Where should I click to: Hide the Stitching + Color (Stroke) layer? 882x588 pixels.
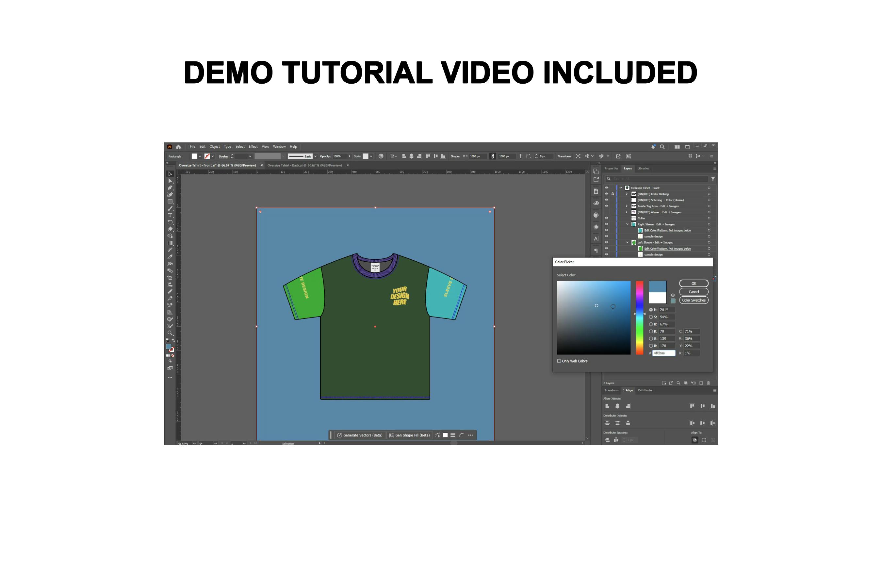[x=606, y=200]
